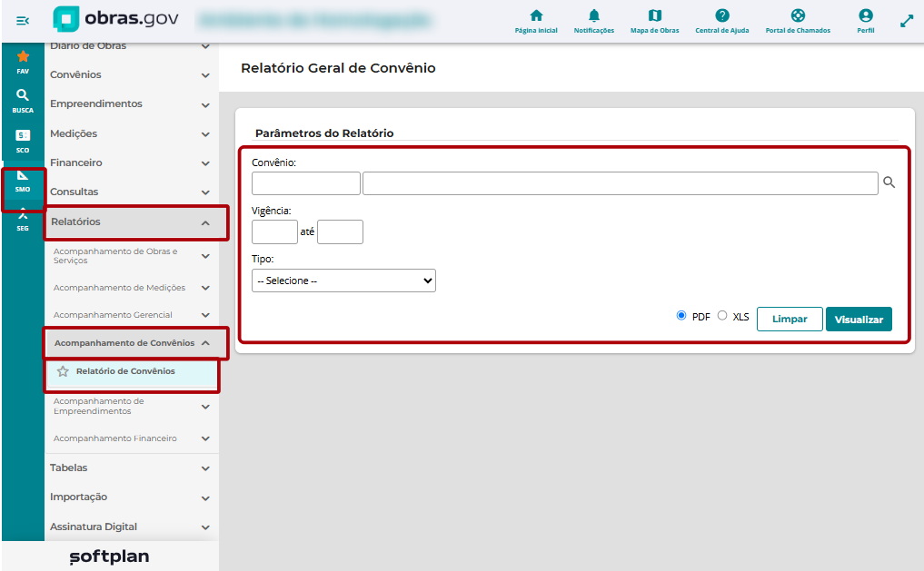Select PDF output format radio
924x571 pixels.
coord(681,316)
